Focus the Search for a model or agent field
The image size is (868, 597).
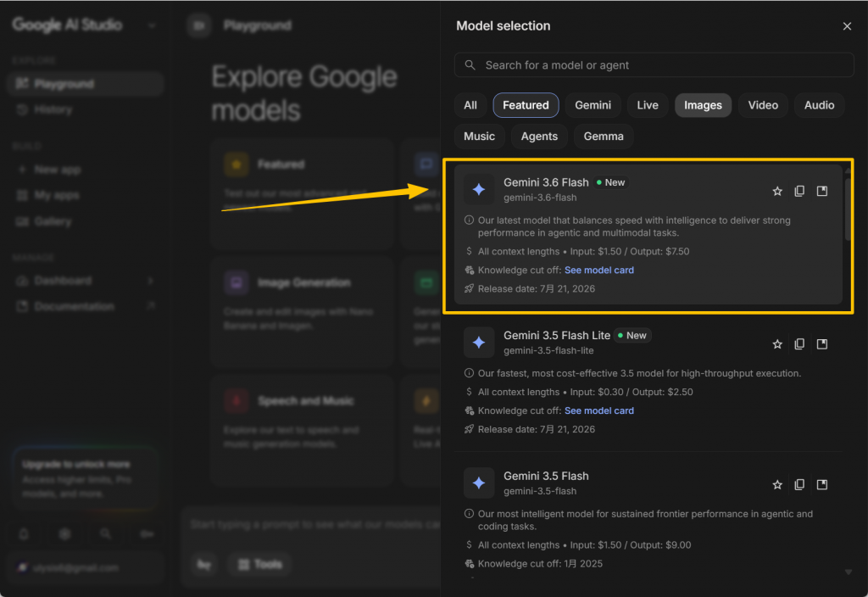coord(654,65)
